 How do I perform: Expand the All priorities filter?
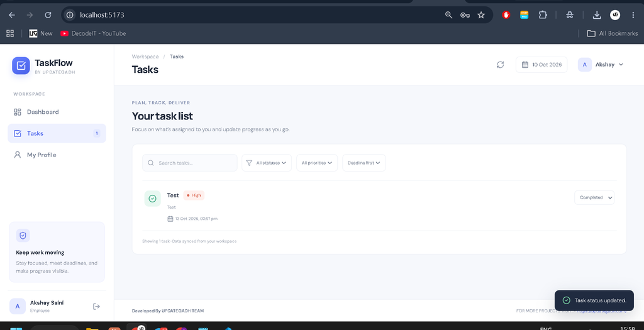pos(317,163)
